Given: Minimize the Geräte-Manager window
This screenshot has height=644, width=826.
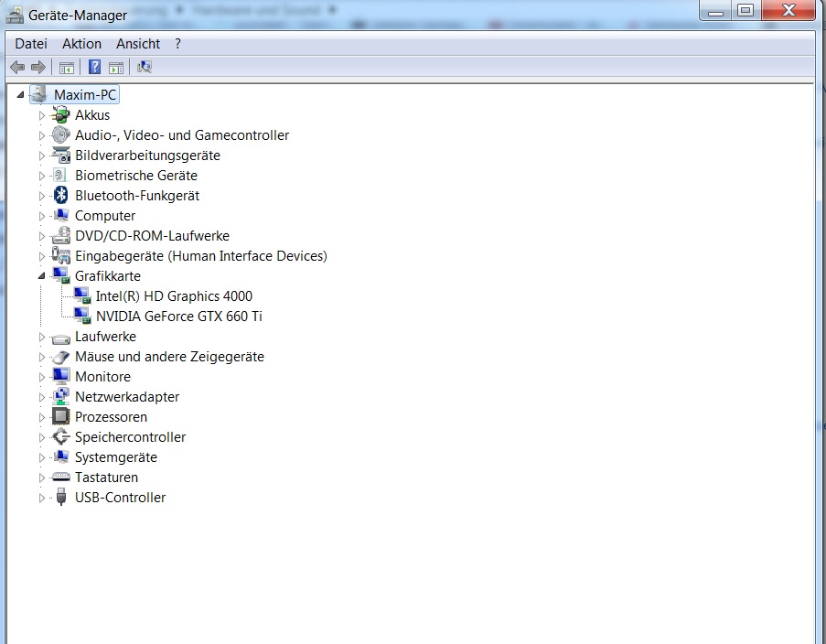Looking at the screenshot, I should (x=715, y=10).
